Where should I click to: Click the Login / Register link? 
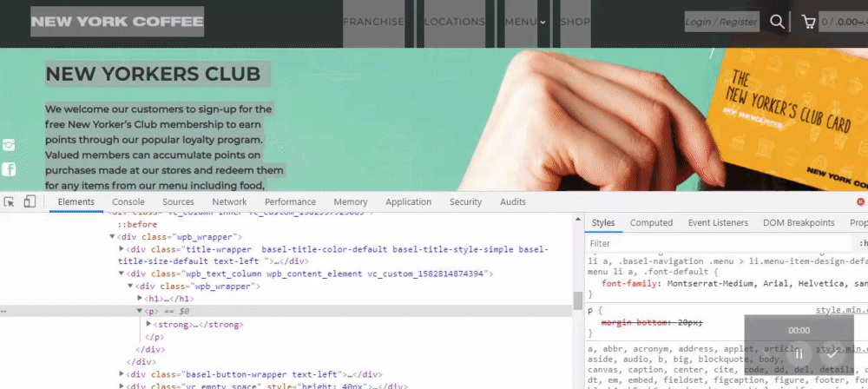[x=721, y=23]
